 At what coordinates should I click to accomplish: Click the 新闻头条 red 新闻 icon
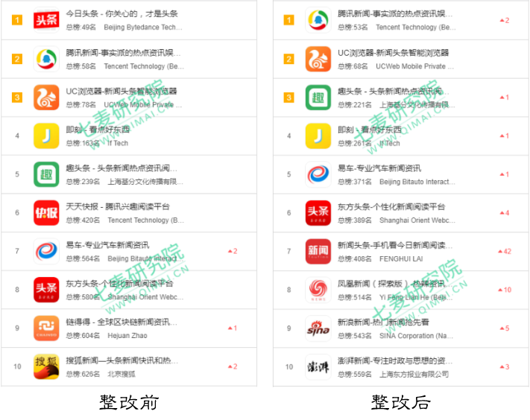(318, 251)
